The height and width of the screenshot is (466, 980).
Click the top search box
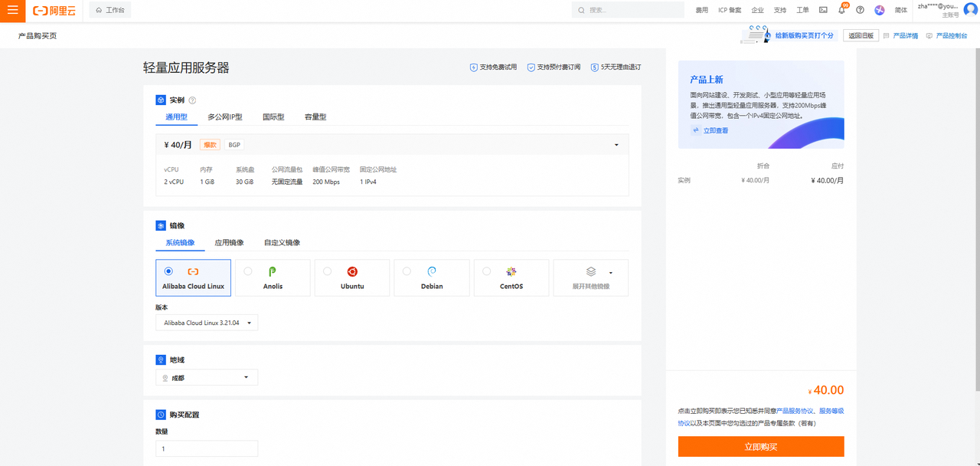click(628, 10)
